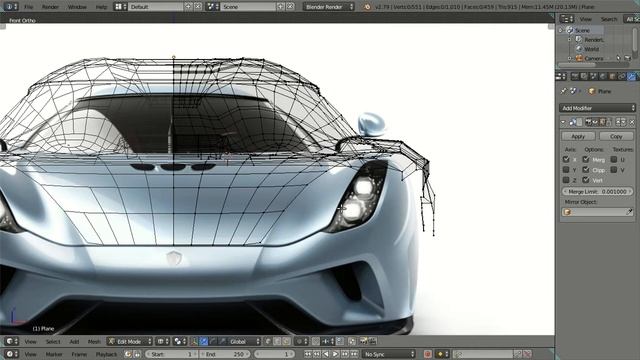Screen dimensions: 640x360
Task: Play the animation forward
Action: (335, 354)
